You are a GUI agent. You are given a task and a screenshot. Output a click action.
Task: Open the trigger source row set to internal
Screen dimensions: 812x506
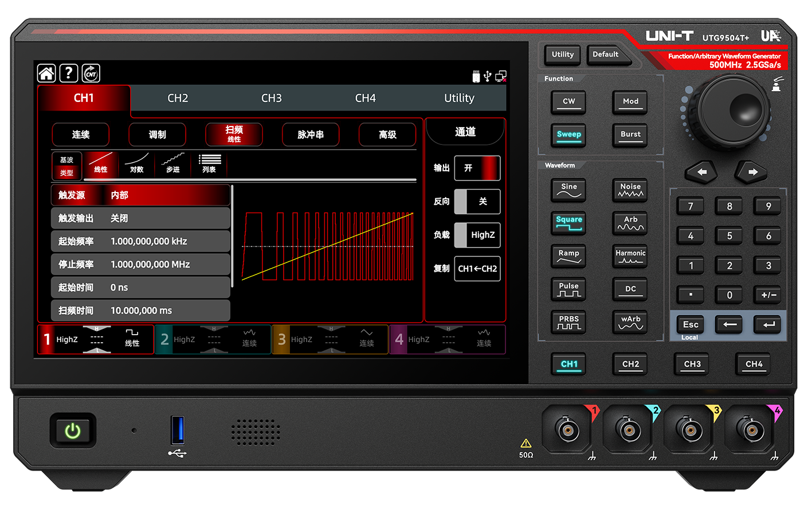141,195
